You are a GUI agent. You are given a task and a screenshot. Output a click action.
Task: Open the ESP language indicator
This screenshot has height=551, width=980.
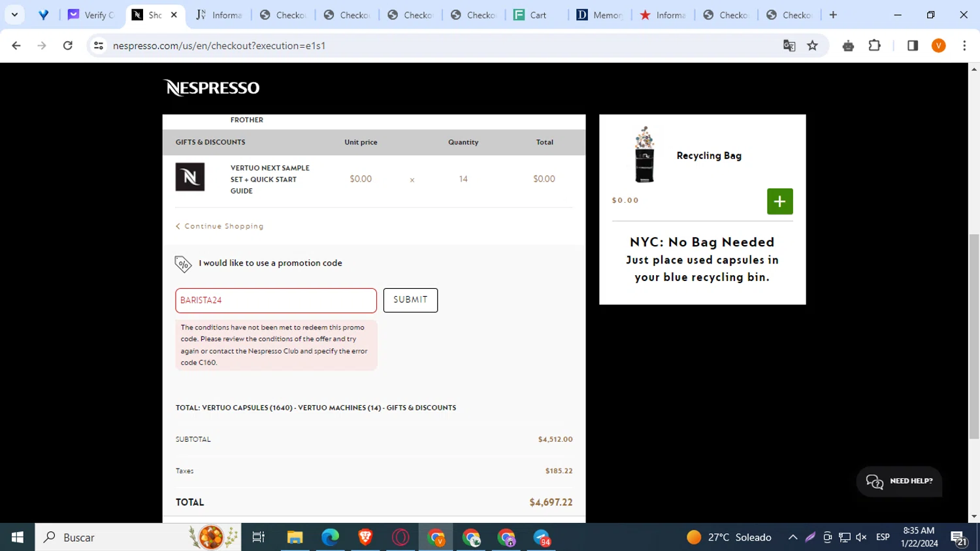click(883, 537)
